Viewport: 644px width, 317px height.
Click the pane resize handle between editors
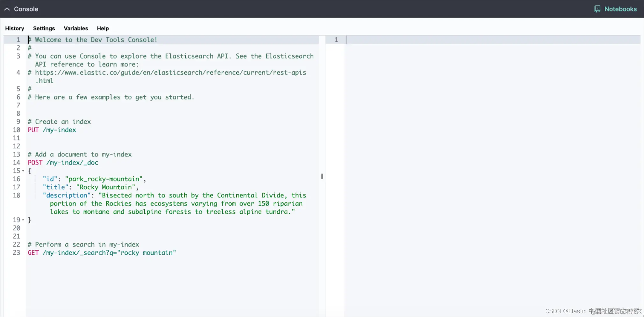coord(322,176)
